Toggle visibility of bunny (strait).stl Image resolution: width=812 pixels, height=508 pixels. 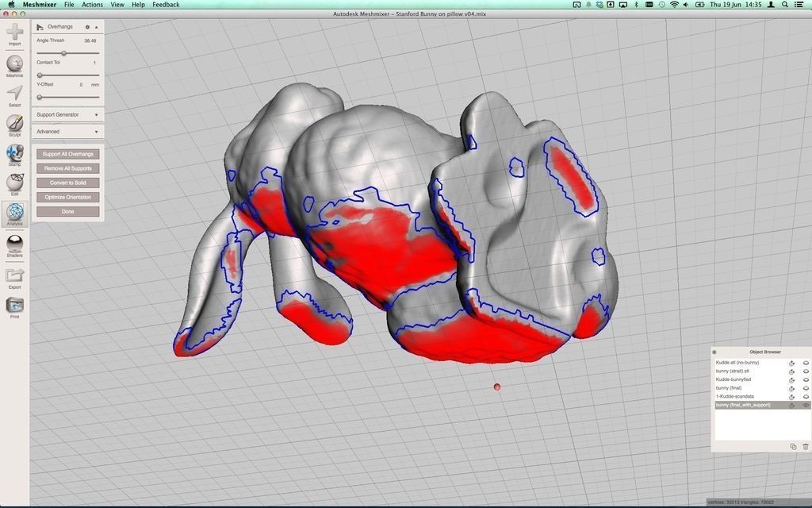click(806, 371)
